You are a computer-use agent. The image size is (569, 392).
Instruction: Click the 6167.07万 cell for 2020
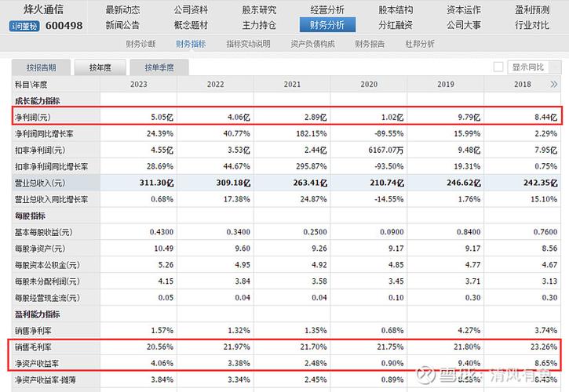coord(386,150)
